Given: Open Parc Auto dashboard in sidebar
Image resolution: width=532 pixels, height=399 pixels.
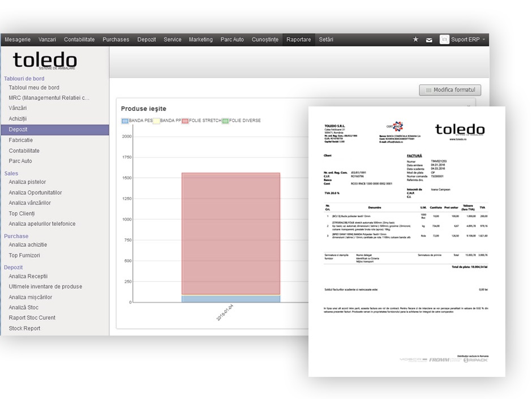Looking at the screenshot, I should [x=20, y=161].
